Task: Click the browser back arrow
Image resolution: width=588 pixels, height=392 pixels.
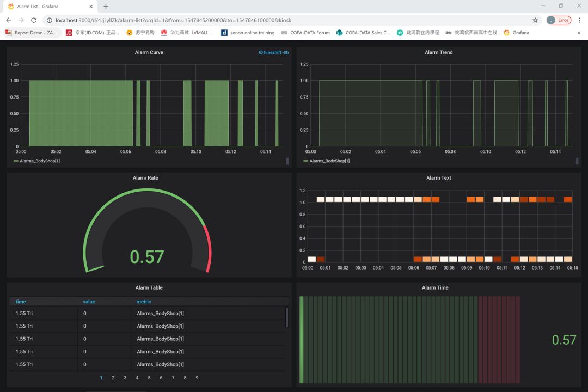Action: pos(8,20)
